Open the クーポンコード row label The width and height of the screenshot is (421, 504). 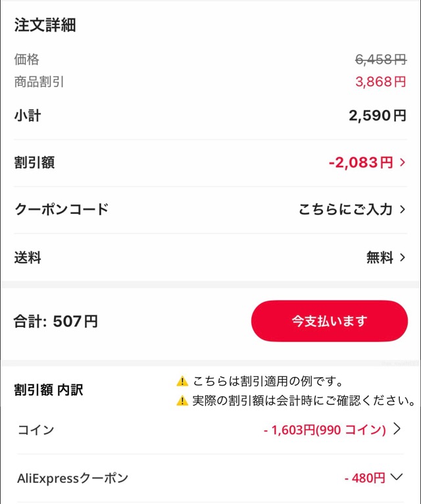coord(61,210)
